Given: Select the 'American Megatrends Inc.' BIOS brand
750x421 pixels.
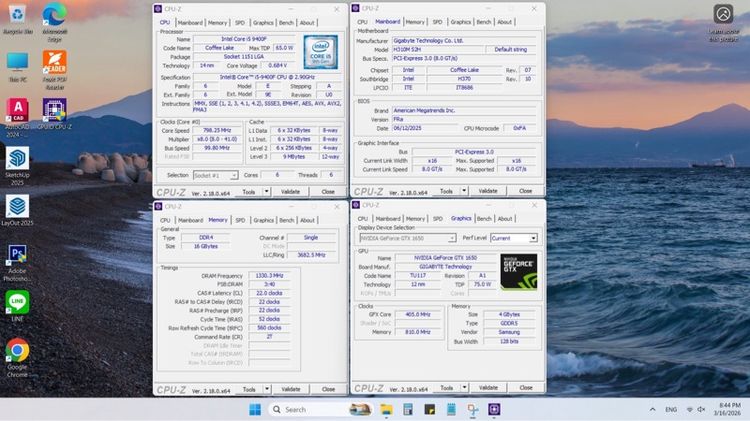Looking at the screenshot, I should pyautogui.click(x=463, y=111).
